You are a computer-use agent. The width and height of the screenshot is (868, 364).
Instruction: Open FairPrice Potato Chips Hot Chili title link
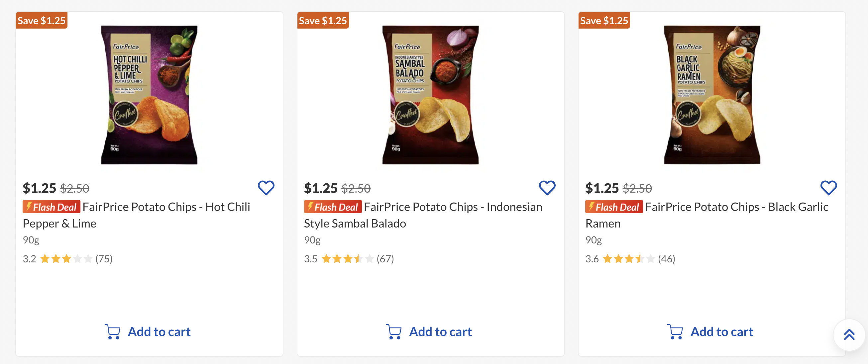166,207
